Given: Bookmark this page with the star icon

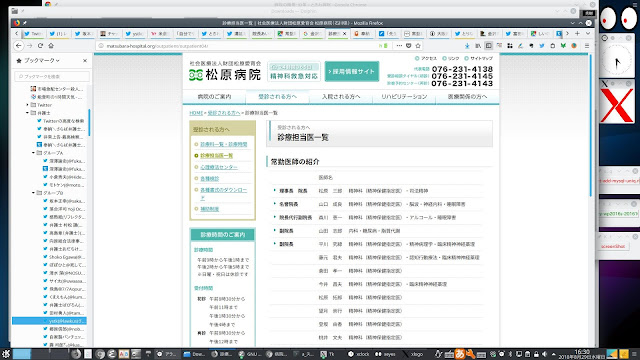Looking at the screenshot, I should 418,46.
